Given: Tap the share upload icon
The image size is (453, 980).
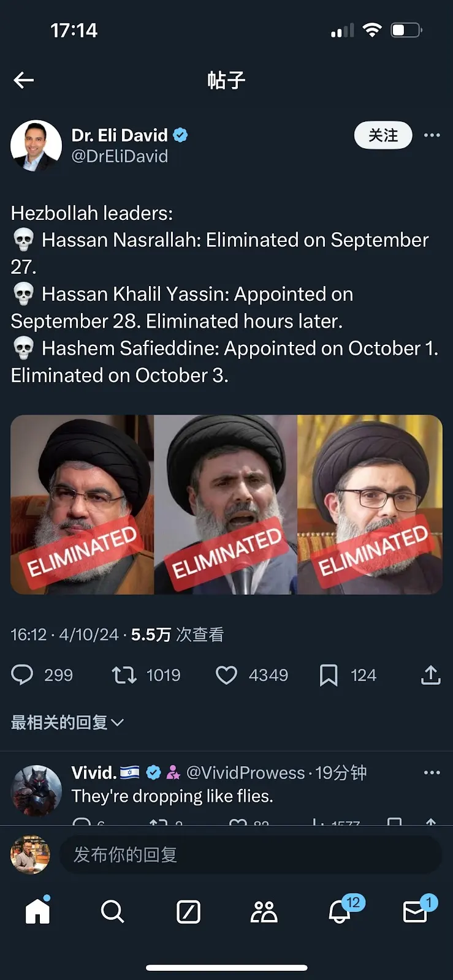Looking at the screenshot, I should click(431, 675).
